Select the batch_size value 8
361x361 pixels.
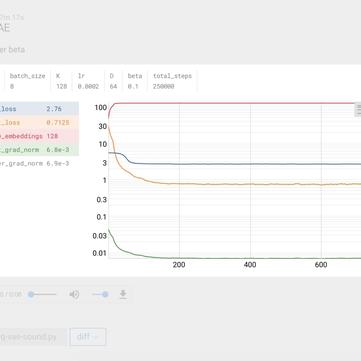pyautogui.click(x=12, y=86)
